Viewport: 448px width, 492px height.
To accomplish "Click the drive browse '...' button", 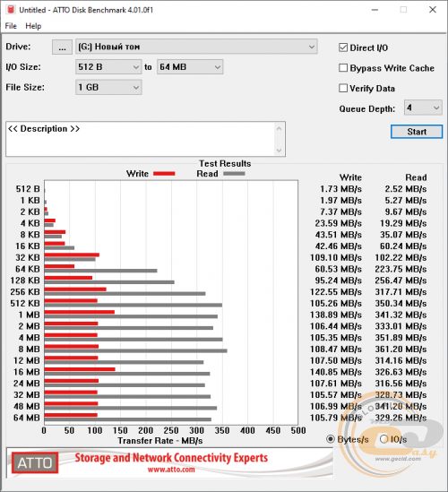I will click(x=62, y=47).
